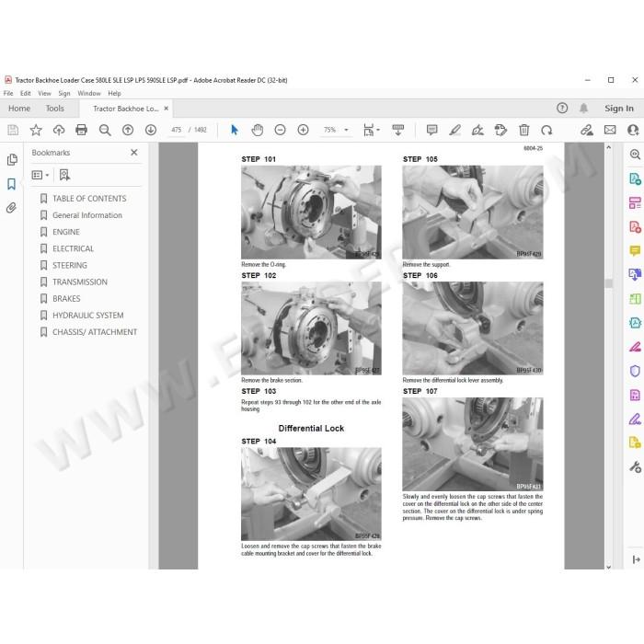Open the View menu
Viewport: 644px width, 644px height.
pyautogui.click(x=44, y=93)
